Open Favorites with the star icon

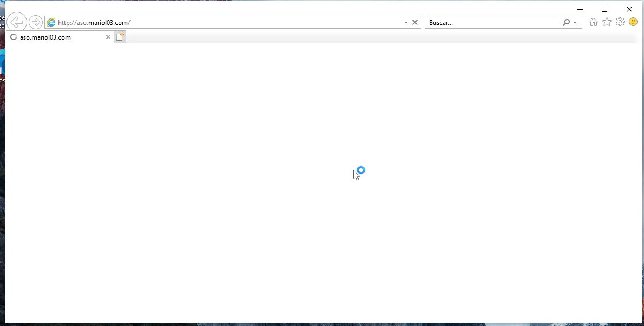(607, 22)
